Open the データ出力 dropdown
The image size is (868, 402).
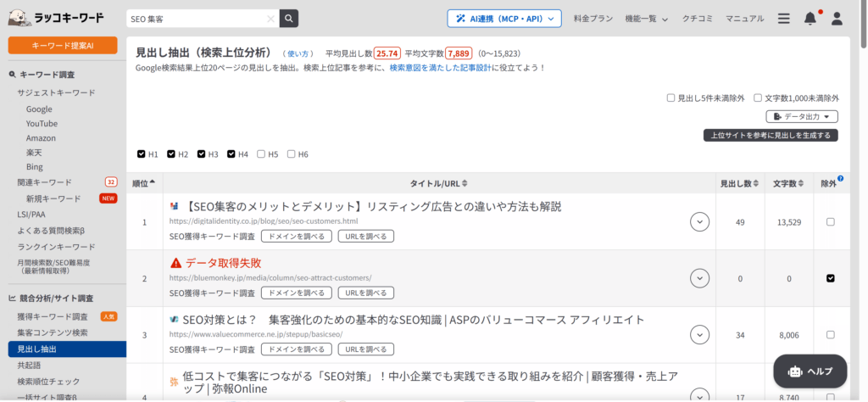(802, 117)
